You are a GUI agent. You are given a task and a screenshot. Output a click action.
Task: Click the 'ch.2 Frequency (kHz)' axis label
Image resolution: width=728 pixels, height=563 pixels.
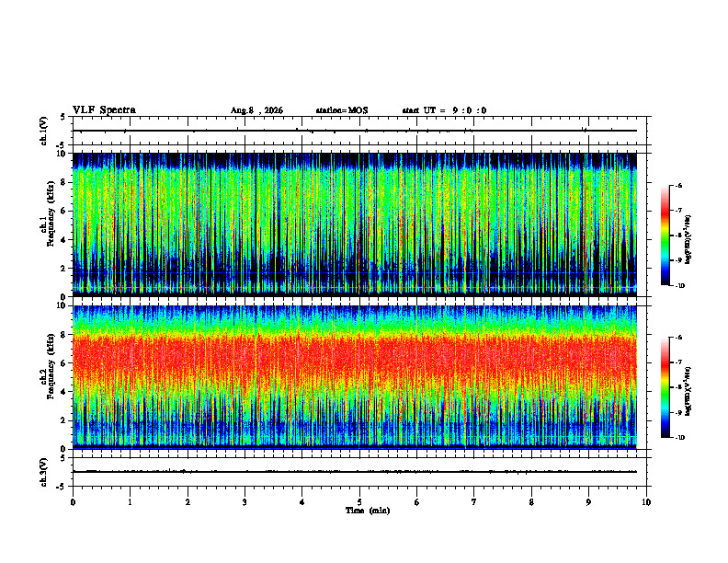(48, 366)
